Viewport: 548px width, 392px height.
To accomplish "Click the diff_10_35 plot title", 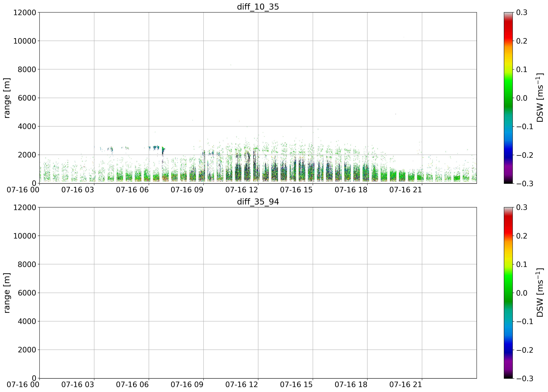I will [258, 7].
